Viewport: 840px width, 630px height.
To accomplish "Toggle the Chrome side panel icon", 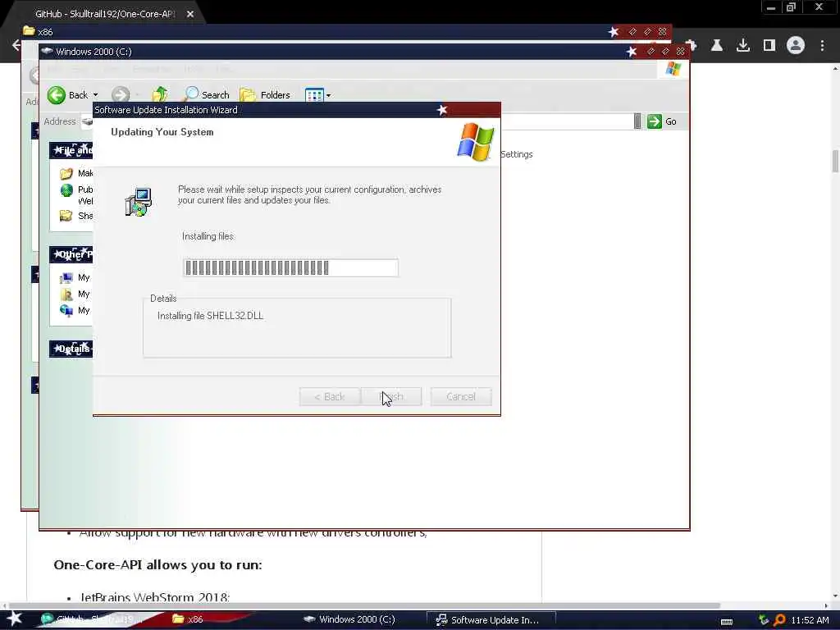I will 769,46.
